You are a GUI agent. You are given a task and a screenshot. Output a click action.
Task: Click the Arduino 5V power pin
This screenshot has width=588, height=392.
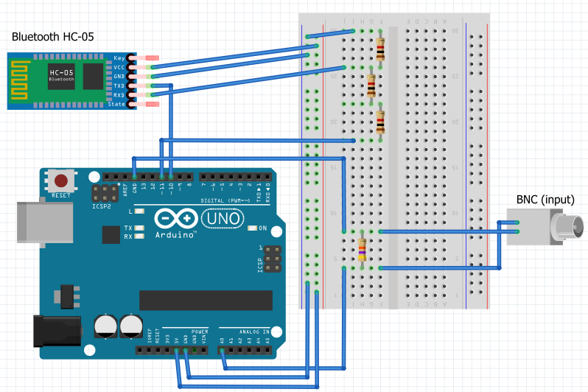176,350
